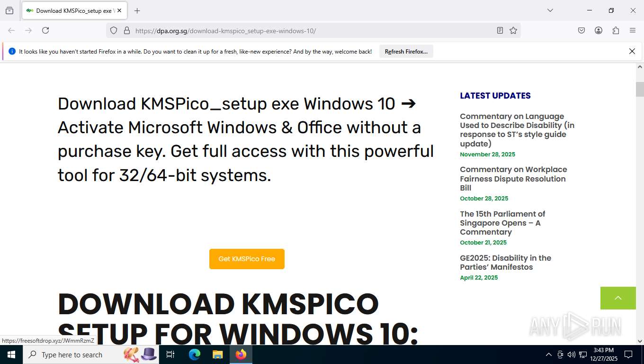Reload the page

[x=45, y=30]
